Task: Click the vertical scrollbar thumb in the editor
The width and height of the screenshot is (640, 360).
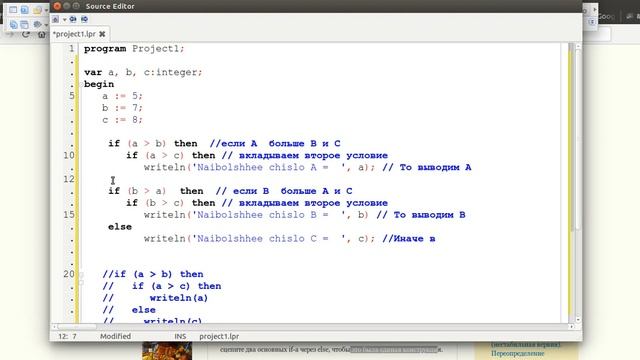Action: tap(577, 139)
